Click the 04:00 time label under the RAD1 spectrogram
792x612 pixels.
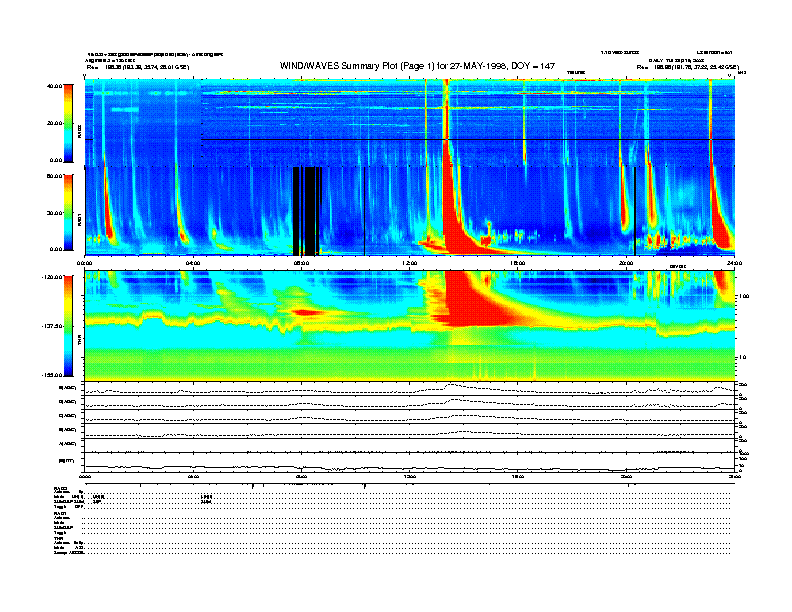pyautogui.click(x=193, y=263)
